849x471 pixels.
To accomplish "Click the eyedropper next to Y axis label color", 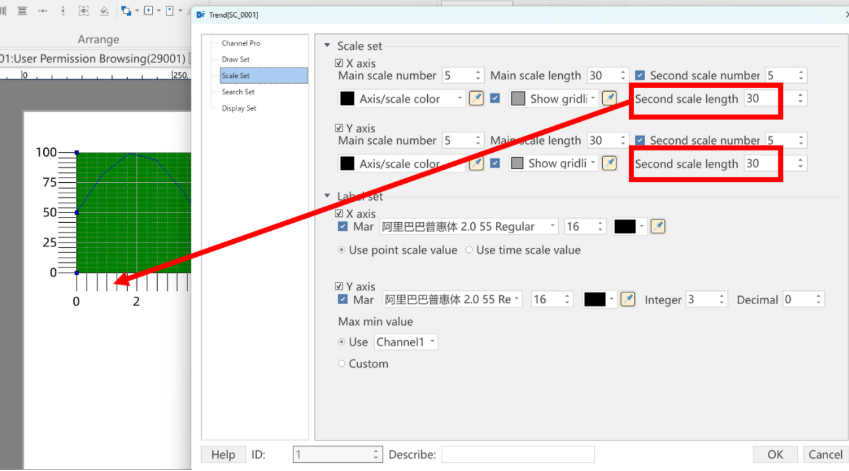I will coord(628,299).
